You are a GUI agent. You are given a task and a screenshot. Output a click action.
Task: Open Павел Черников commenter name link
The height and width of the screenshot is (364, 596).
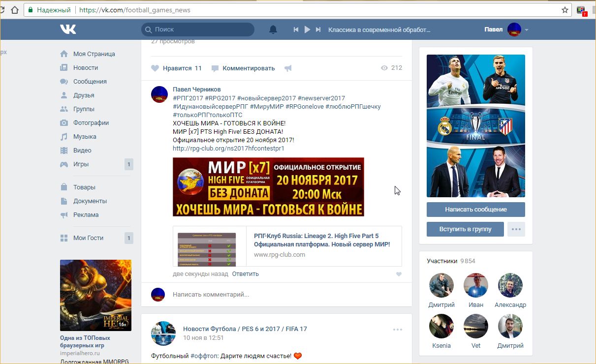(197, 90)
